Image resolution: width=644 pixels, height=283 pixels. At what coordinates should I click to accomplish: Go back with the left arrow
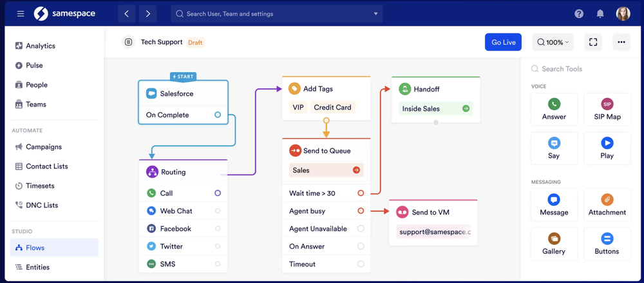pyautogui.click(x=126, y=14)
